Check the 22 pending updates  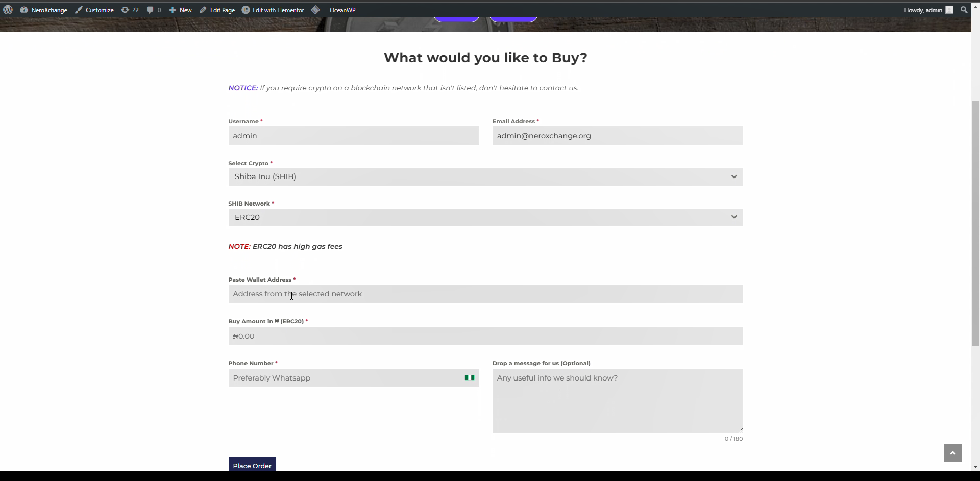130,10
